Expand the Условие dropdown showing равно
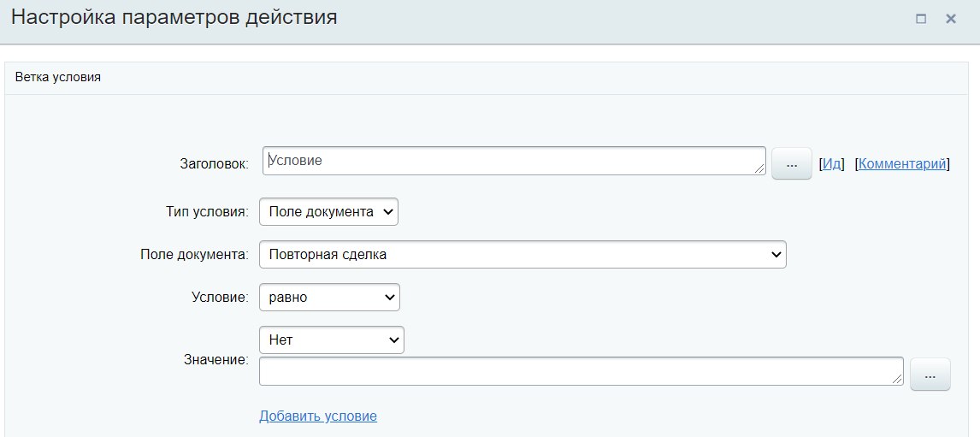Viewport: 980px width, 437px height. (x=329, y=298)
